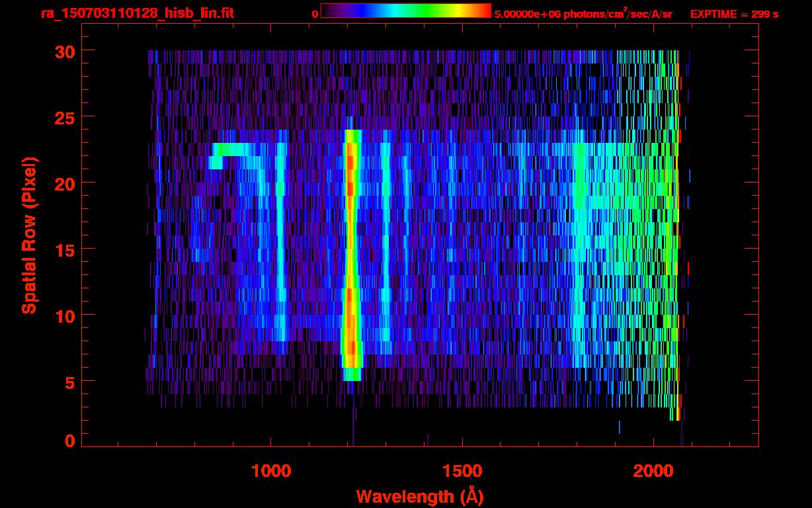Click the EXPTIME = 299 s text
Viewport: 812px width, 508px height.
coord(734,14)
